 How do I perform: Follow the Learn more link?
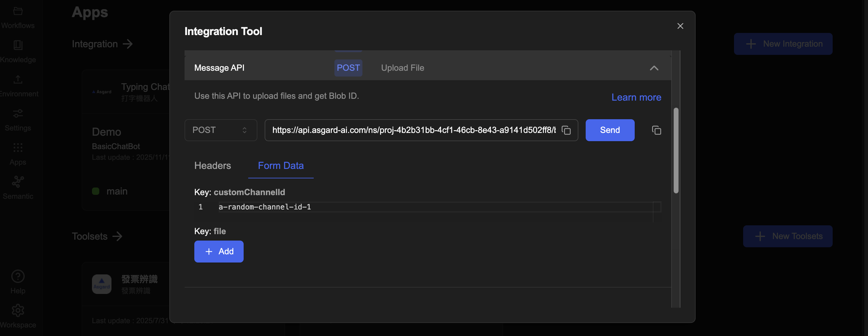tap(636, 98)
